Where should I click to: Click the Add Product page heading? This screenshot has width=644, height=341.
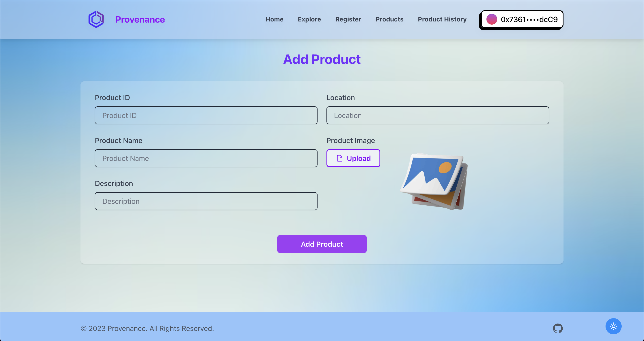(x=322, y=59)
